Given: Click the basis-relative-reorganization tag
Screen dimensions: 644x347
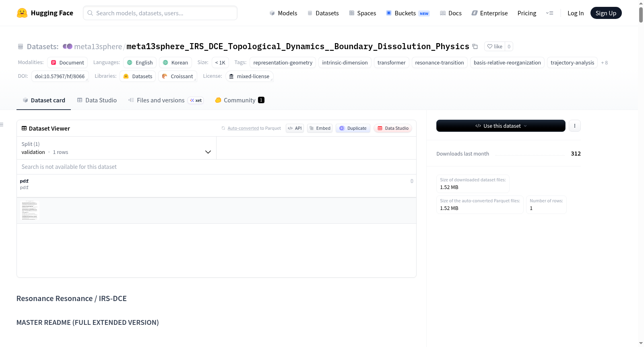Looking at the screenshot, I should coord(507,62).
